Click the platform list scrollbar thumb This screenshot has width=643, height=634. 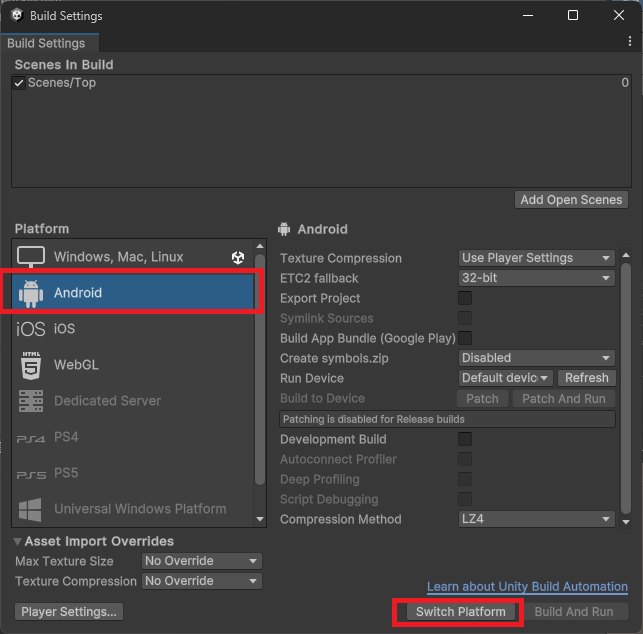(260, 370)
